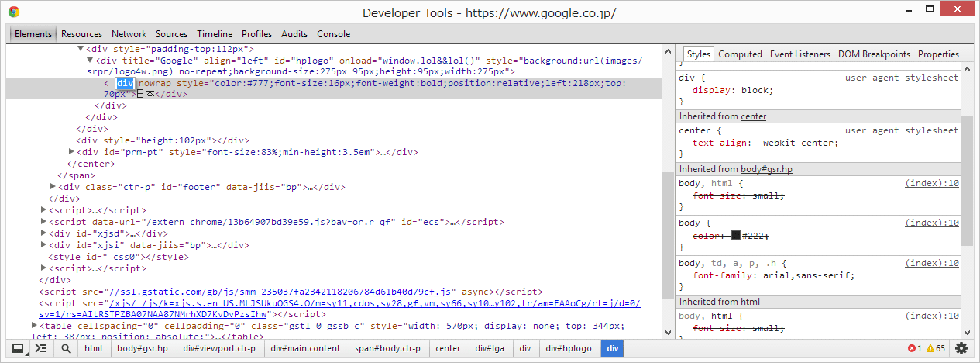Open (index):10 link for body color rule
The height and width of the screenshot is (363, 980).
[932, 223]
